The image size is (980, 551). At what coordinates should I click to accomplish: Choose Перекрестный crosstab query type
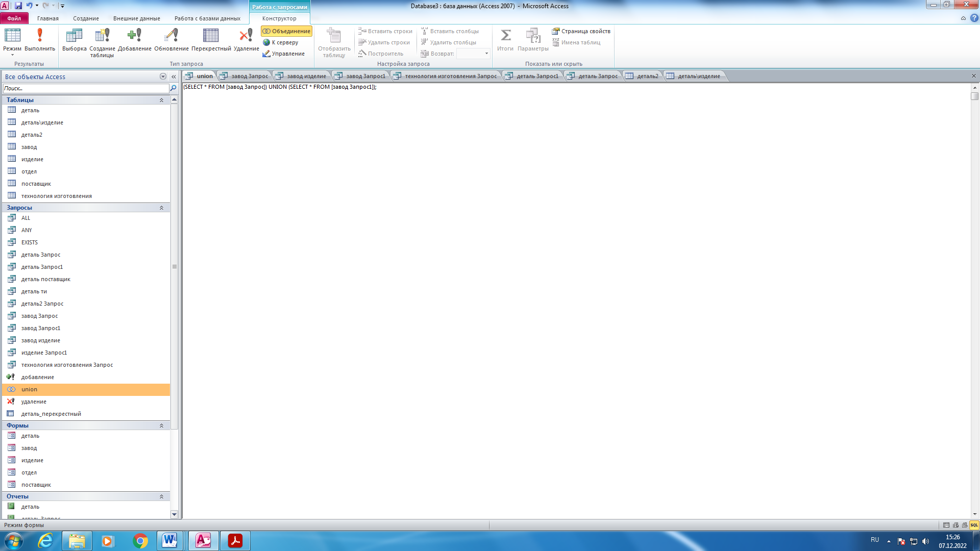[x=211, y=40]
